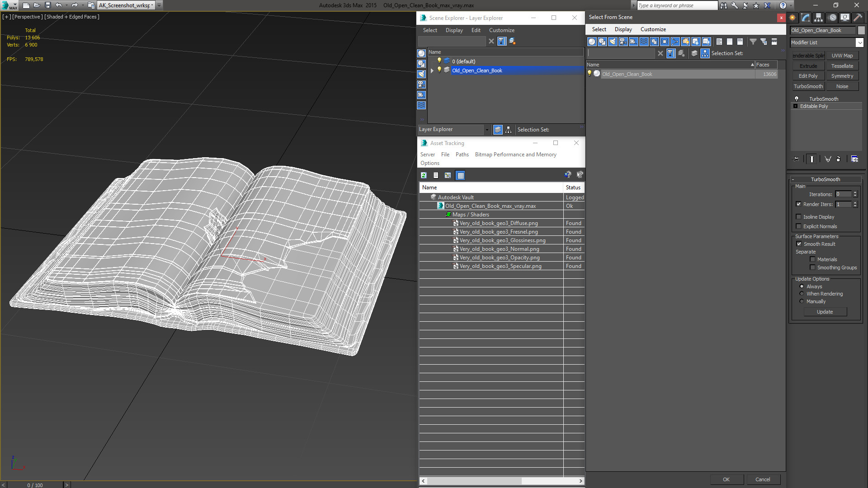868x488 pixels.
Task: Open the Hierarchy command panel tab
Action: tap(819, 18)
